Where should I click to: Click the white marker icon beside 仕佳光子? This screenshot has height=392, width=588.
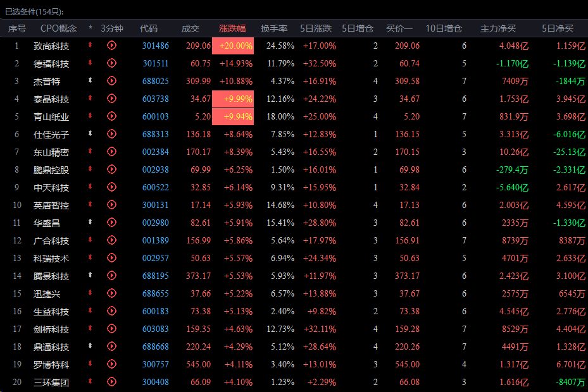tap(91, 134)
